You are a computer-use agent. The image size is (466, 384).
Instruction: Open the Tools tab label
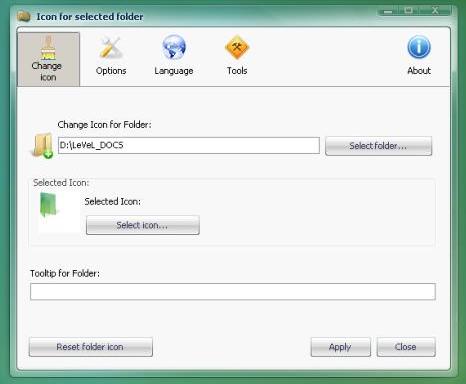(237, 71)
